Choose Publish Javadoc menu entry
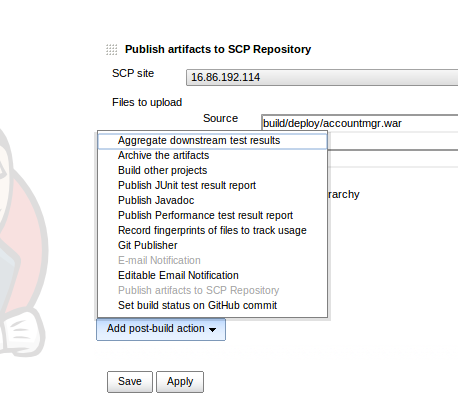 (x=213, y=200)
